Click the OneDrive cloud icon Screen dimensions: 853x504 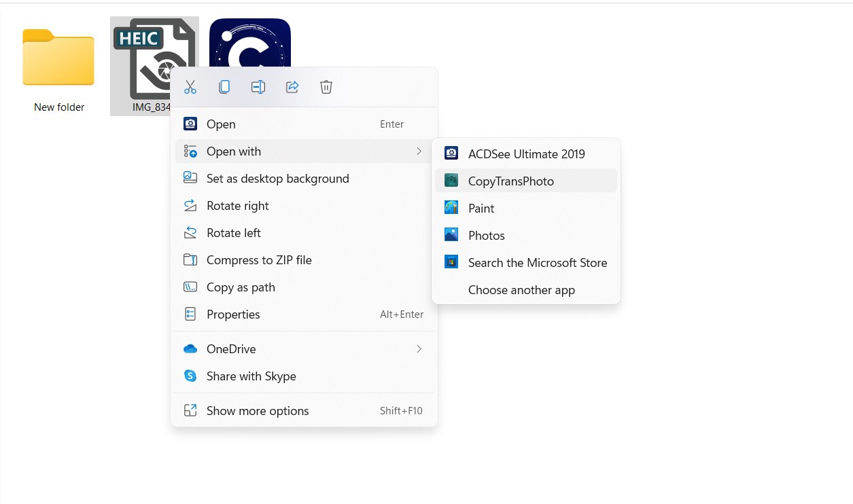(x=190, y=349)
